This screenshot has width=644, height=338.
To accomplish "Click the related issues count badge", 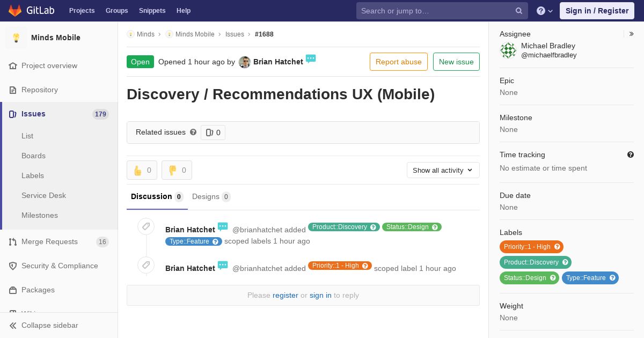I will (x=213, y=133).
